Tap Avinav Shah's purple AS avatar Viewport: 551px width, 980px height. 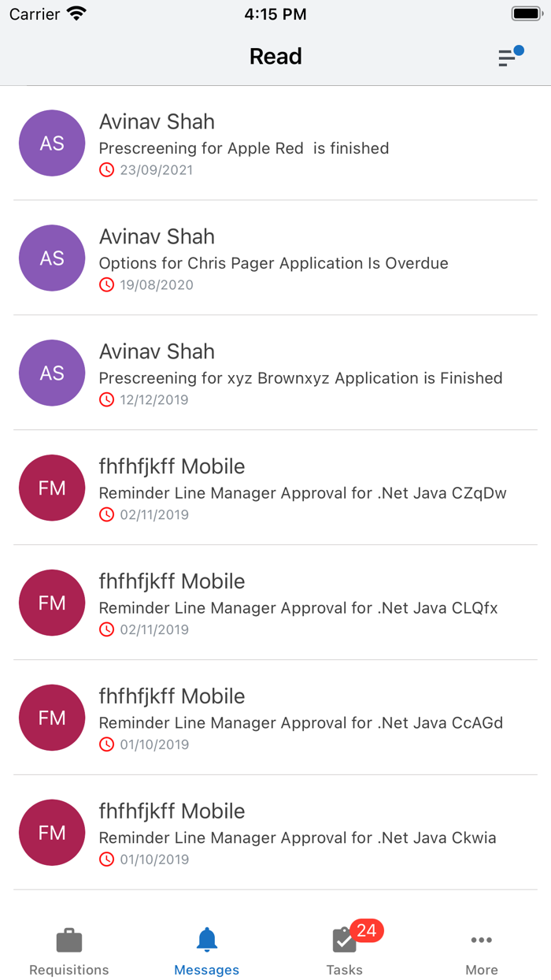pos(52,143)
